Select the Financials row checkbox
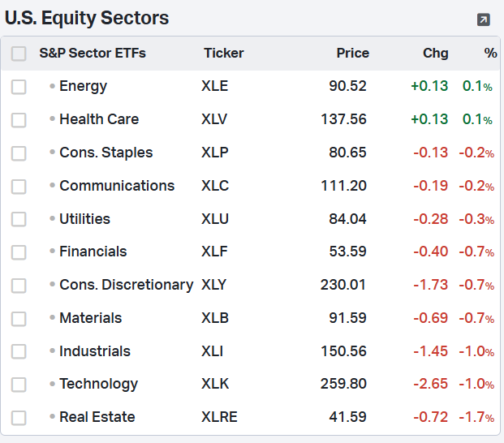The width and height of the screenshot is (504, 443). (19, 252)
